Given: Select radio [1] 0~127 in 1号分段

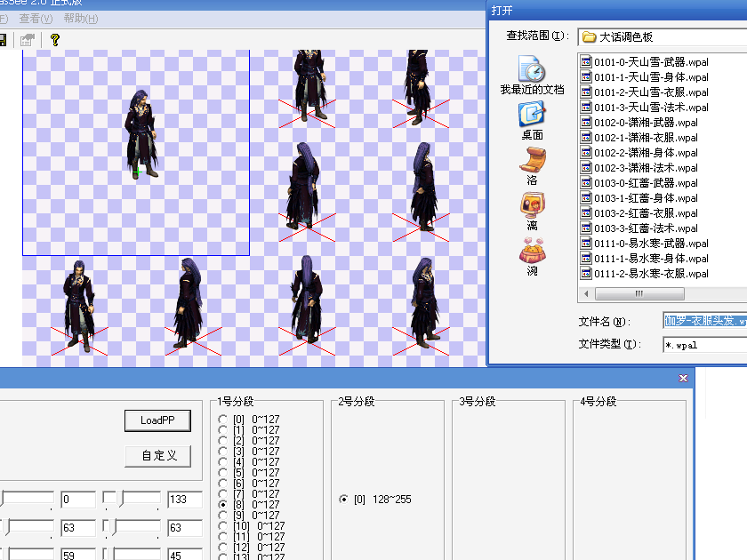Looking at the screenshot, I should 222,429.
